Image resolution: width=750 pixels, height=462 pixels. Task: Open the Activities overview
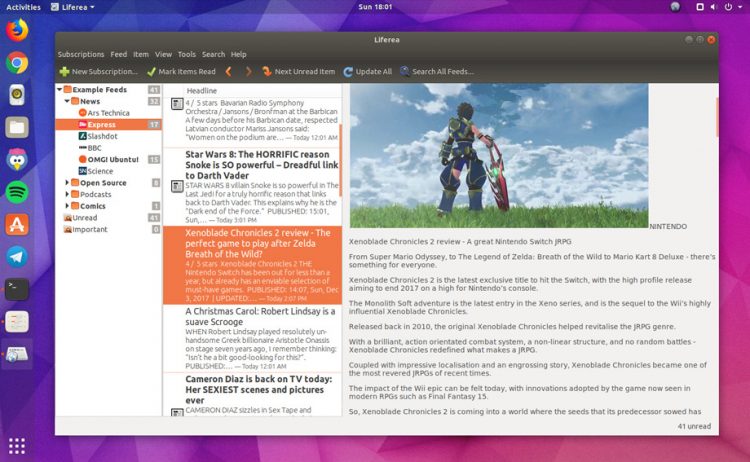click(23, 7)
